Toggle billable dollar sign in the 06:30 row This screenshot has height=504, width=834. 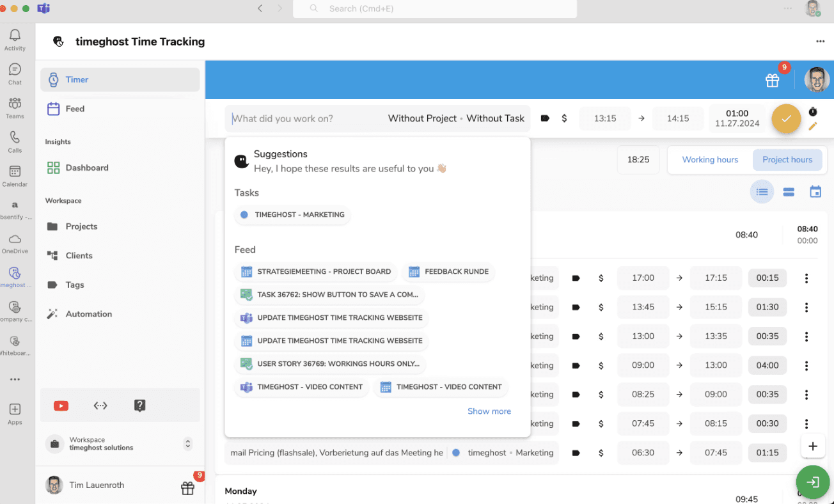tap(601, 453)
